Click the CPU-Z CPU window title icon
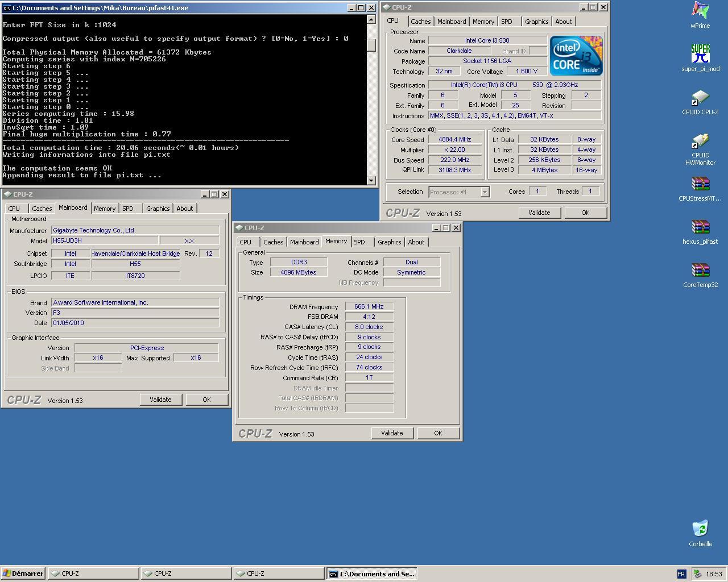Image resolution: width=728 pixels, height=582 pixels. click(387, 7)
